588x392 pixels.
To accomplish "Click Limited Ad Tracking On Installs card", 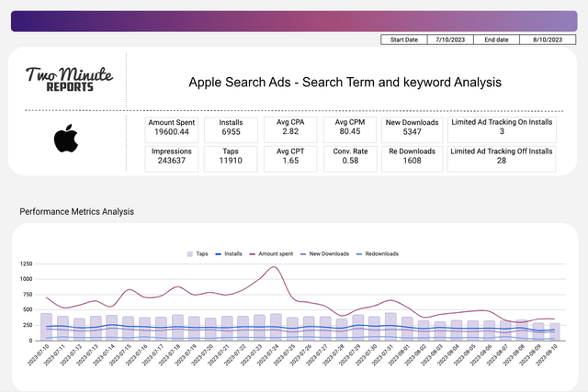I will coord(502,129).
